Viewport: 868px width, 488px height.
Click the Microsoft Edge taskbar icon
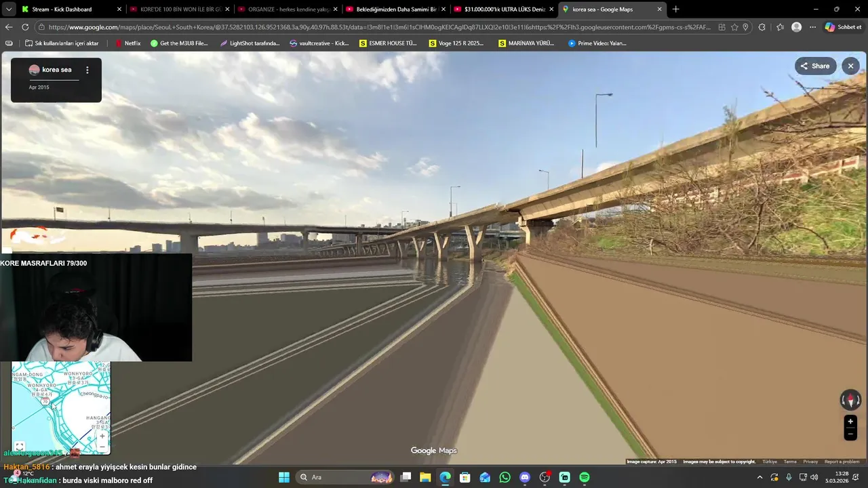[445, 477]
